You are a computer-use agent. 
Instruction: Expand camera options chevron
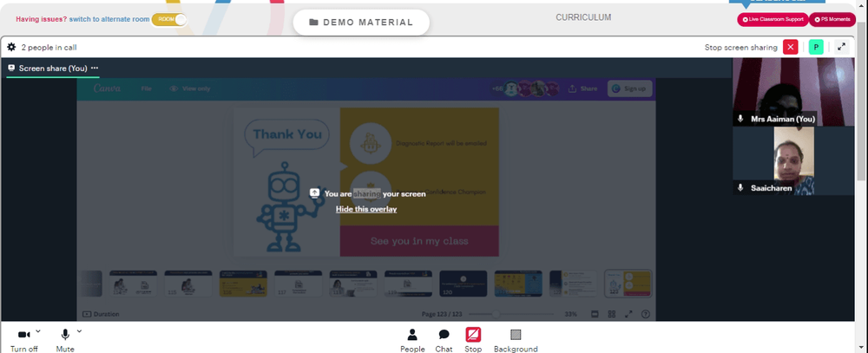[x=37, y=330]
